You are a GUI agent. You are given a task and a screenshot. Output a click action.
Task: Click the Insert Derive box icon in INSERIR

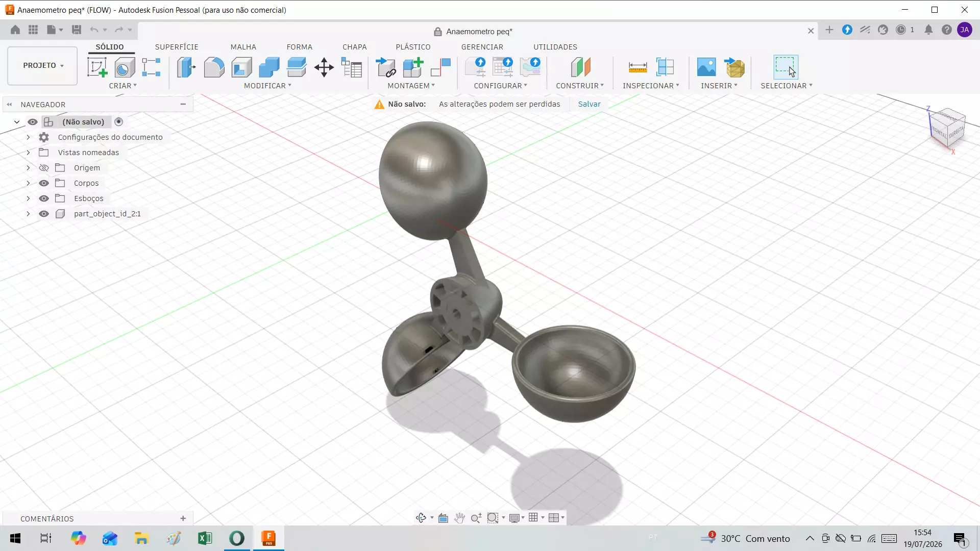[x=734, y=67]
